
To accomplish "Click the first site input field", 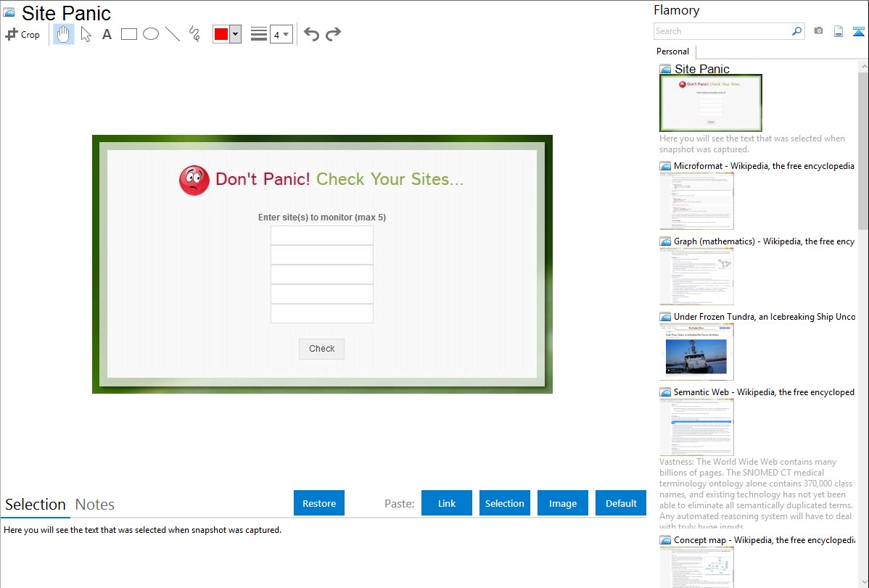I will [x=322, y=236].
